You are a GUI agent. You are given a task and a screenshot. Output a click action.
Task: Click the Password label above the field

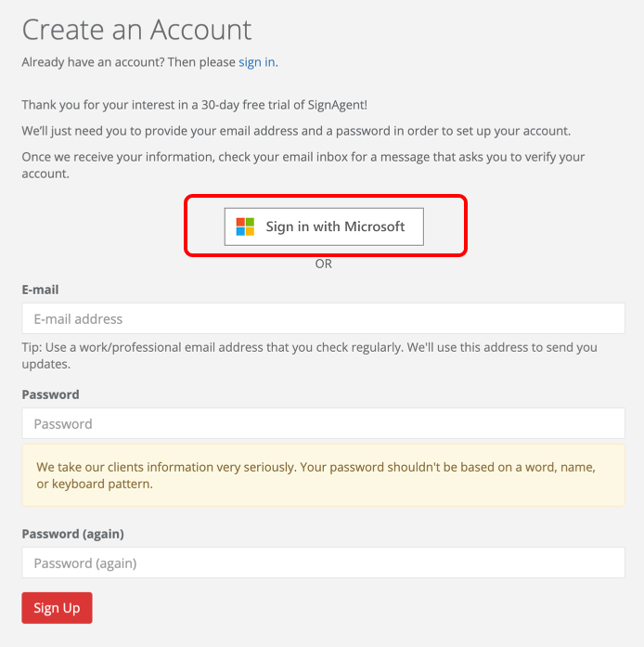50,395
